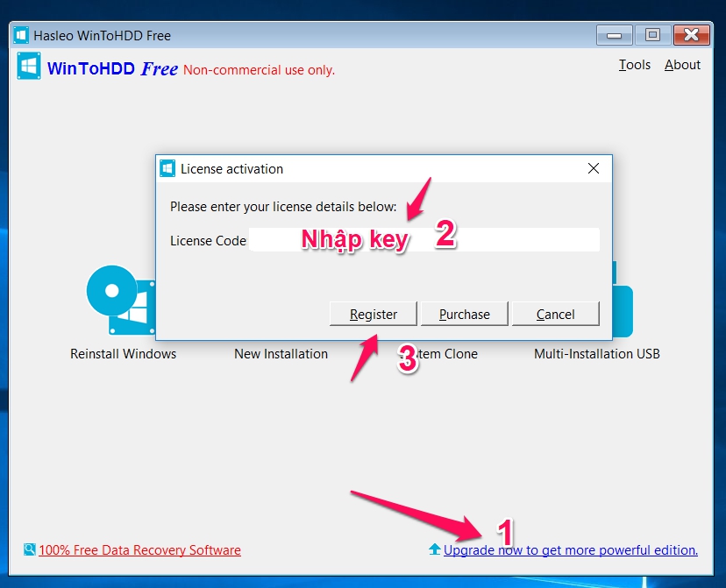Cancel the license activation dialog
This screenshot has width=726, height=588.
pyautogui.click(x=555, y=314)
